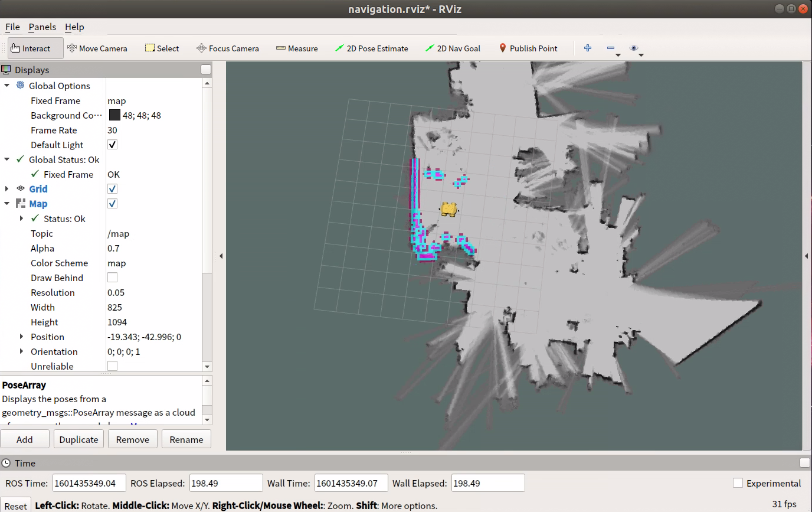The width and height of the screenshot is (812, 512).
Task: Expand the Grid display properties
Action: click(x=7, y=189)
